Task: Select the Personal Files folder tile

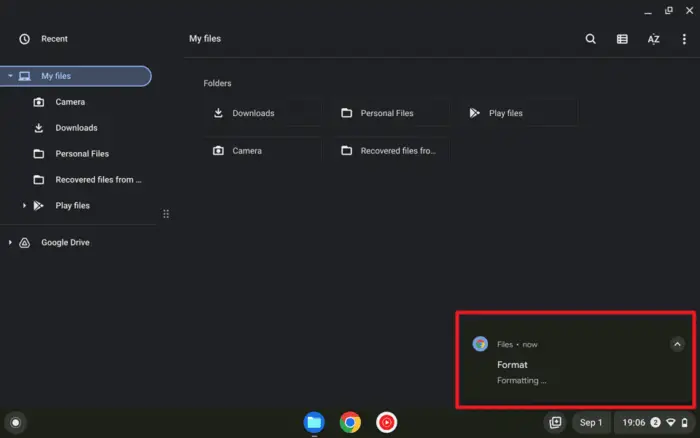Action: pyautogui.click(x=392, y=113)
